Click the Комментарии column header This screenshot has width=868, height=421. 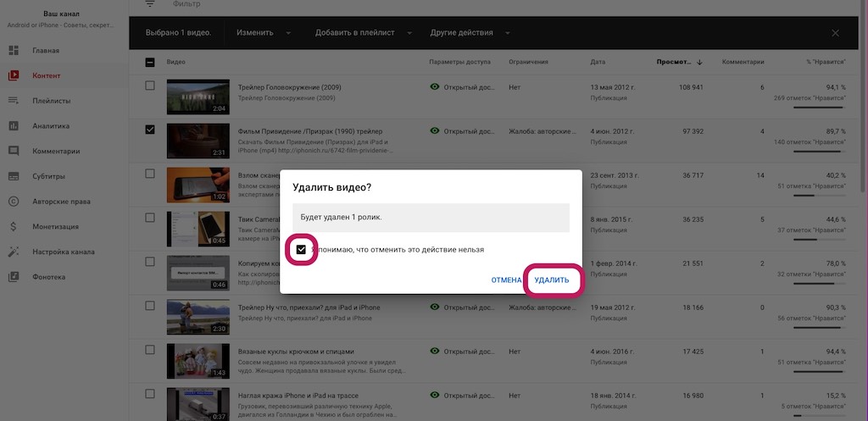[x=743, y=62]
